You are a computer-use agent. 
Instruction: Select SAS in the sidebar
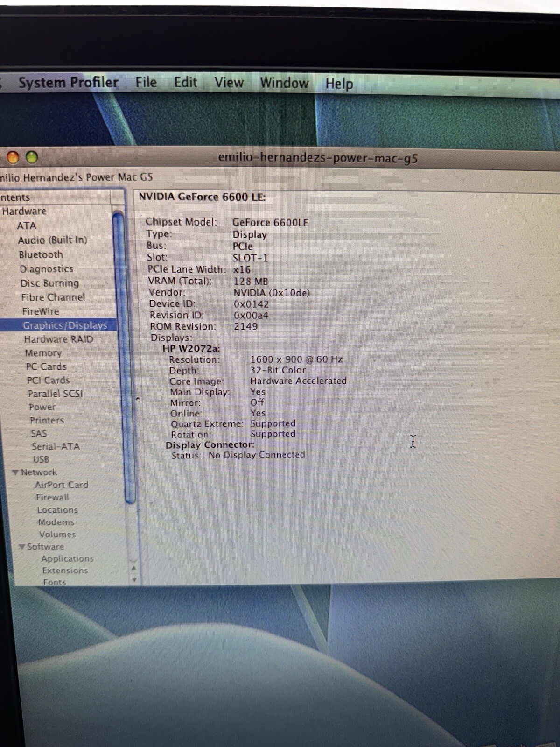point(39,433)
